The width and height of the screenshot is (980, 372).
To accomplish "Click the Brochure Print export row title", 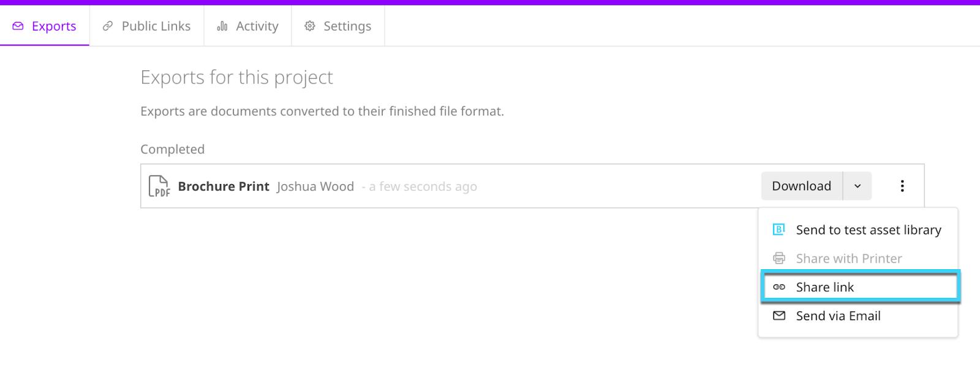I will click(x=224, y=187).
